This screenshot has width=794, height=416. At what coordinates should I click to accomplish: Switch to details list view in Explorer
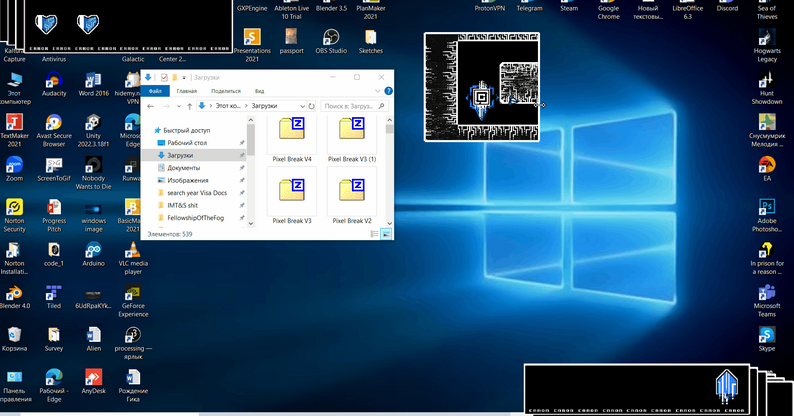pyautogui.click(x=375, y=233)
